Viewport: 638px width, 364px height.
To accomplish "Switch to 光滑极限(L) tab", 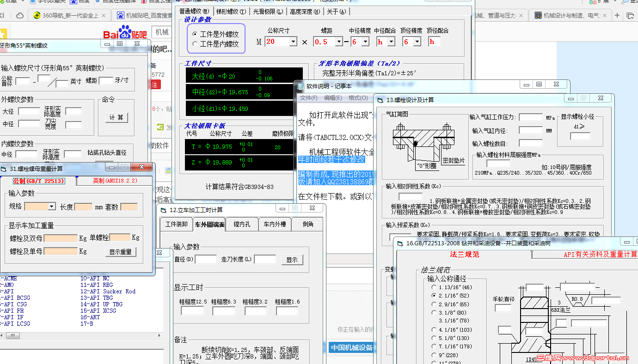I will click(x=268, y=12).
